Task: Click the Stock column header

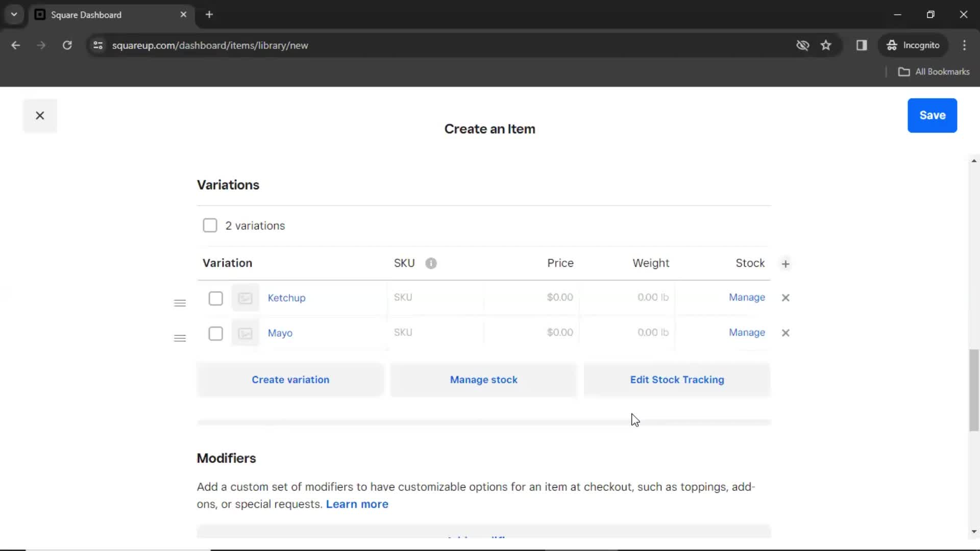Action: coord(750,263)
